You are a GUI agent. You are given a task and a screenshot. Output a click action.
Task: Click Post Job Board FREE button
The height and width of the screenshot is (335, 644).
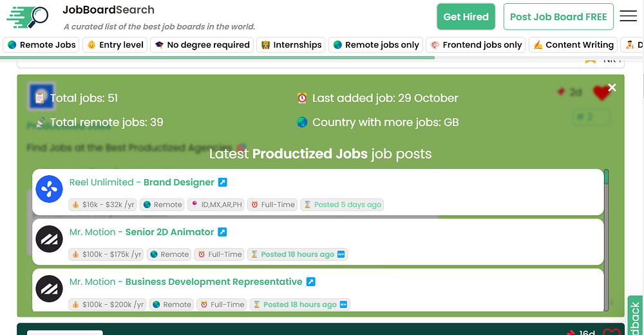pyautogui.click(x=558, y=17)
